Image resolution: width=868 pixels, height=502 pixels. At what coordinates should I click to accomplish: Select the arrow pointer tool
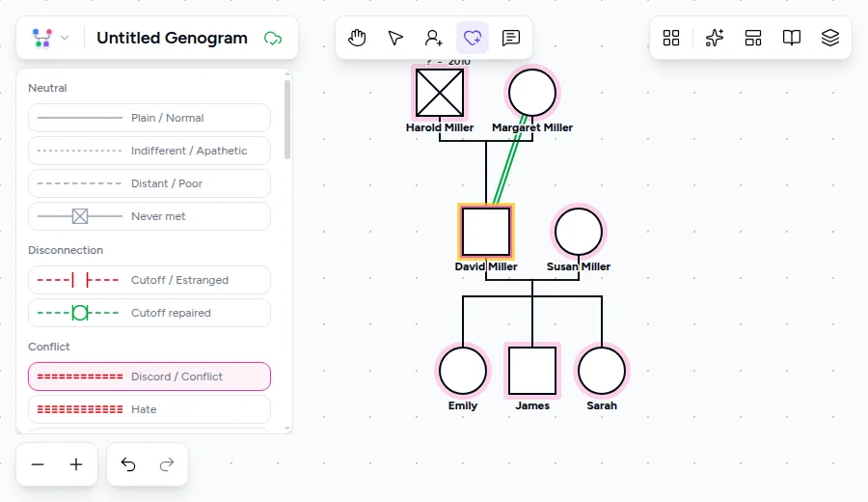(x=395, y=38)
